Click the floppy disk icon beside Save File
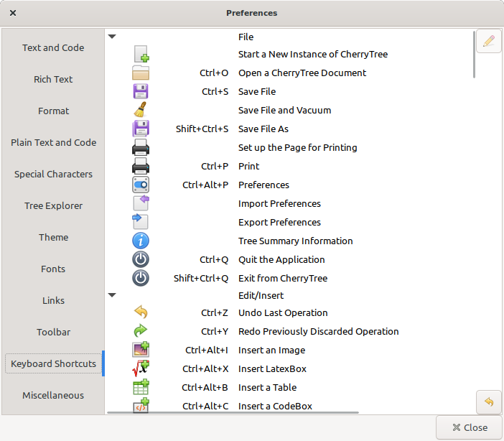The width and height of the screenshot is (504, 441). click(141, 91)
